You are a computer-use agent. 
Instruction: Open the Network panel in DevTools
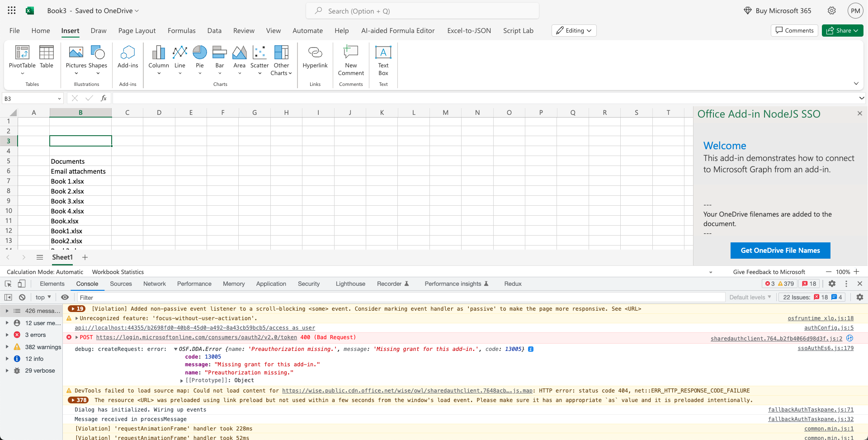tap(155, 284)
